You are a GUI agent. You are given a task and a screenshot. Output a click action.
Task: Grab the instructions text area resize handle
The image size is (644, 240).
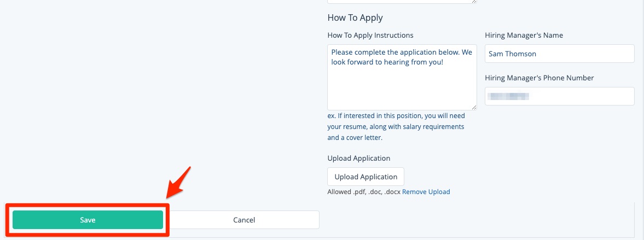tap(473, 107)
